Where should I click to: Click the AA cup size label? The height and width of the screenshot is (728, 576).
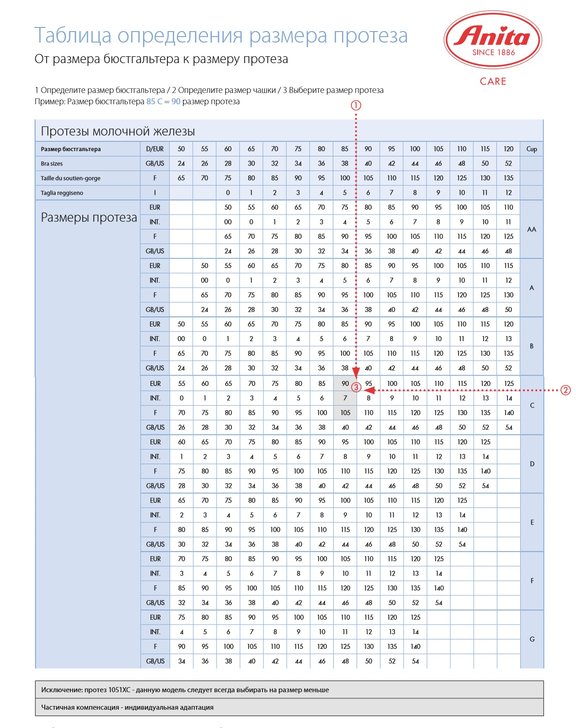tap(532, 229)
